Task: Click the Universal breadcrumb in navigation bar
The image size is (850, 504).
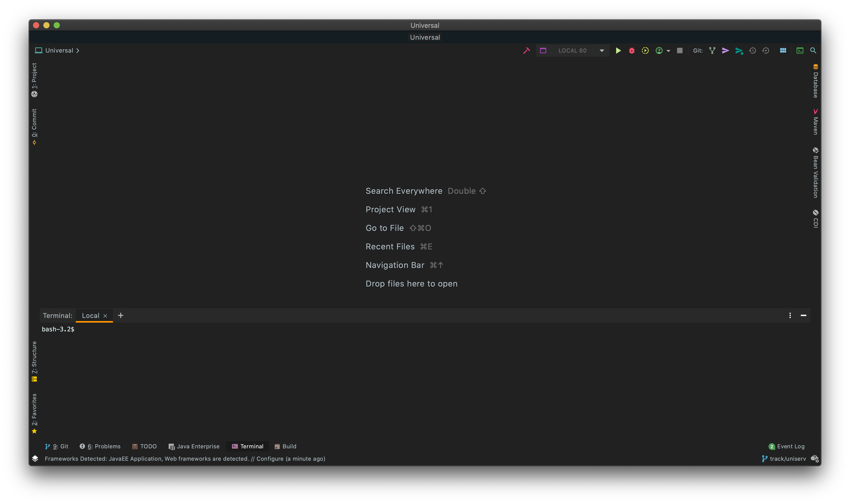Action: point(59,51)
